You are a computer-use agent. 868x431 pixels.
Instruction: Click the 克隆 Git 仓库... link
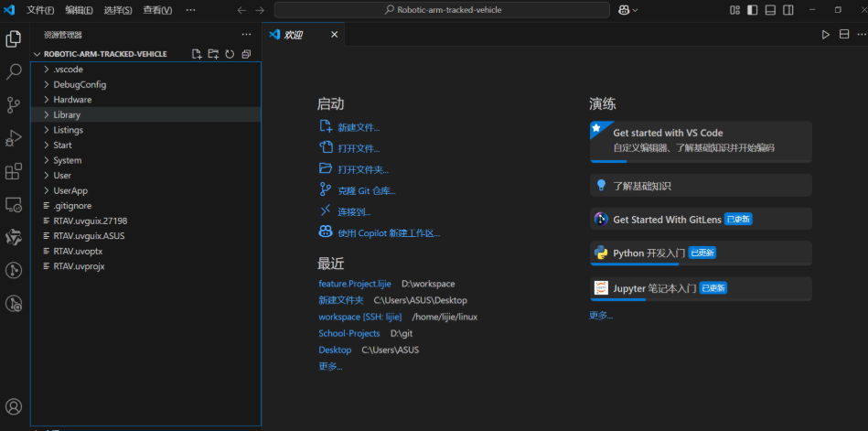point(367,190)
